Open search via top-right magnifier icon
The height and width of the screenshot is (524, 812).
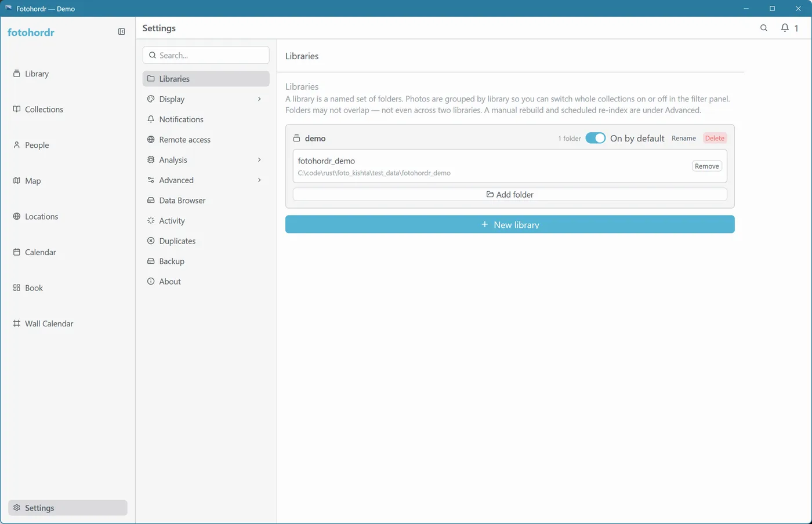(764, 28)
